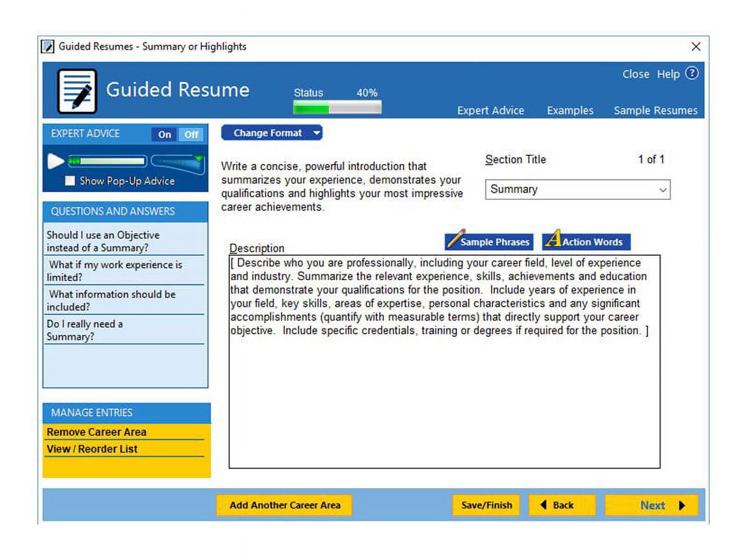Click the Save/Finish button
747x560 pixels.
point(486,505)
